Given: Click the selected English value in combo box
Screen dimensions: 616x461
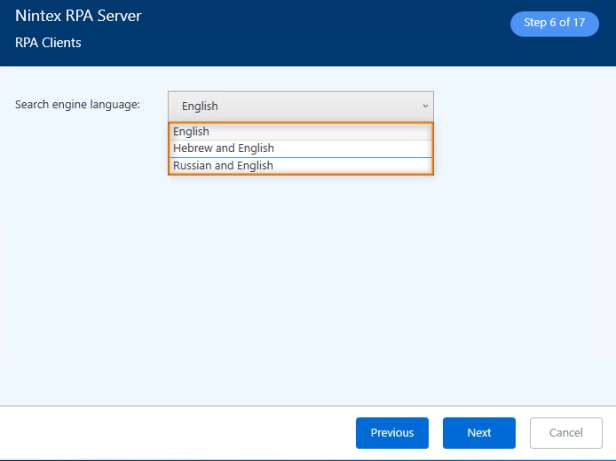Looking at the screenshot, I should click(x=200, y=106).
